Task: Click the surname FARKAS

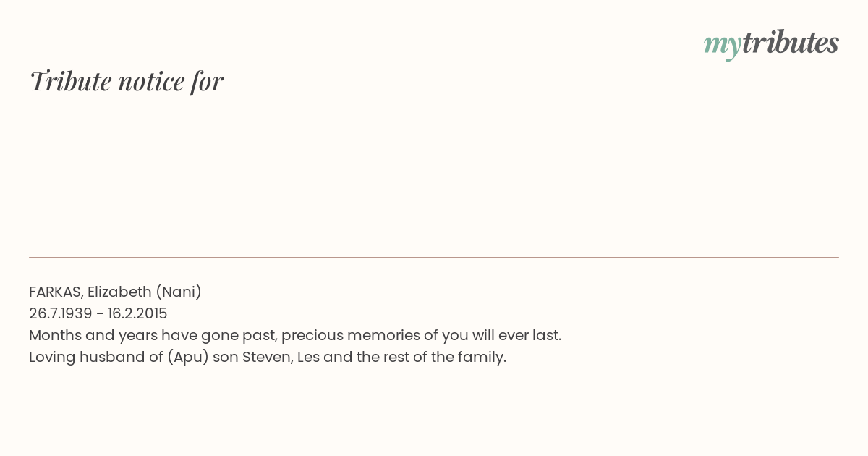Action: (56, 292)
